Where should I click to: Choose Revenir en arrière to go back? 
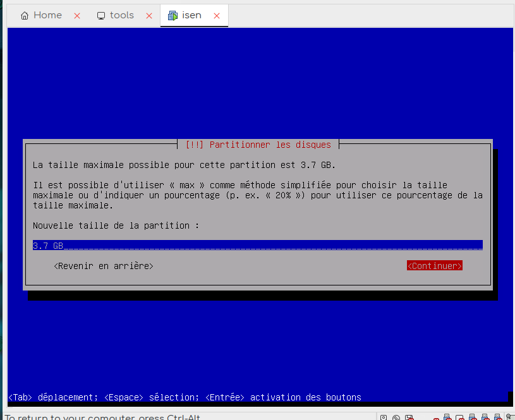tap(104, 266)
